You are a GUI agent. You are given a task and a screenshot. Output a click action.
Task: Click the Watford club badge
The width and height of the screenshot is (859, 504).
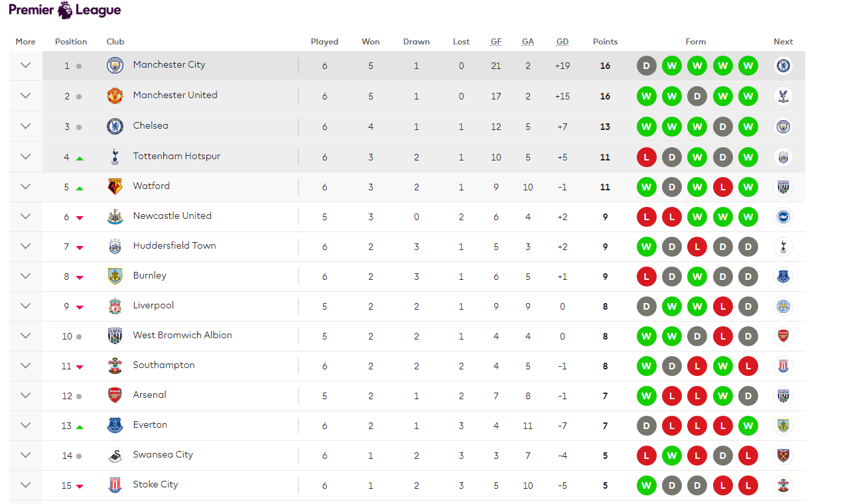pos(115,187)
